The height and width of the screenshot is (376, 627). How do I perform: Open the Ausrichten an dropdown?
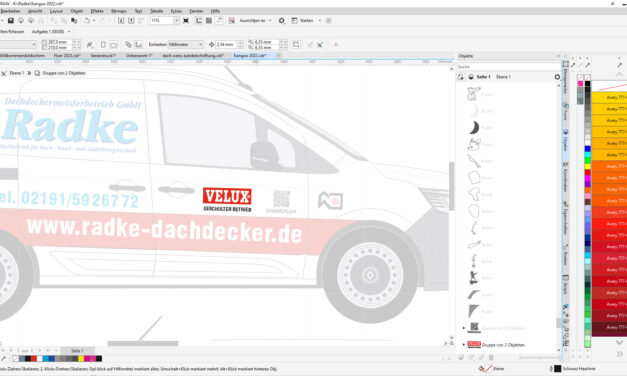tap(270, 20)
